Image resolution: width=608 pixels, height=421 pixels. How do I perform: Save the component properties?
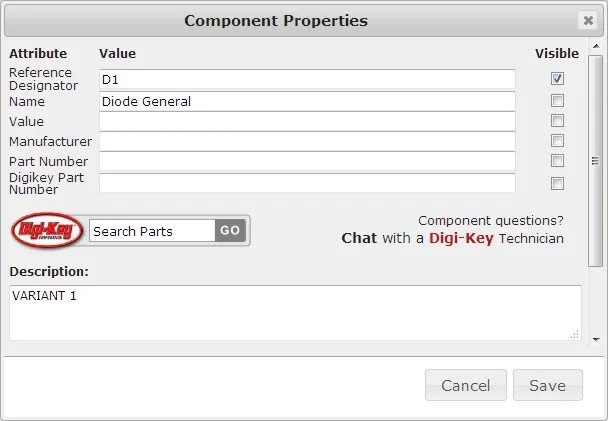[548, 385]
